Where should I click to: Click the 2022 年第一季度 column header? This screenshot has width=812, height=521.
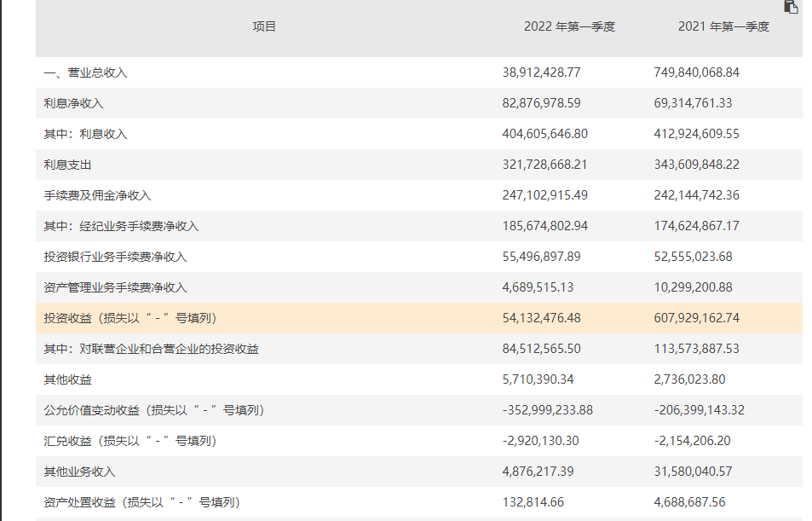568,26
